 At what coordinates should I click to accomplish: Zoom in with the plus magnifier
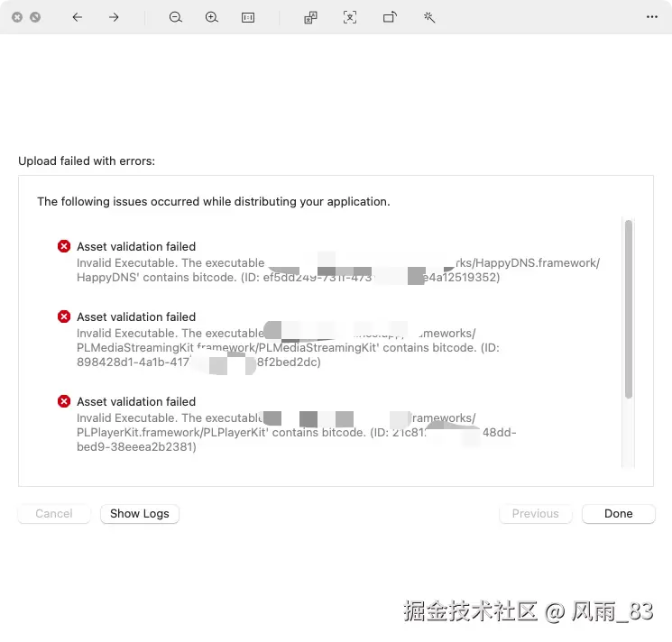(x=212, y=17)
